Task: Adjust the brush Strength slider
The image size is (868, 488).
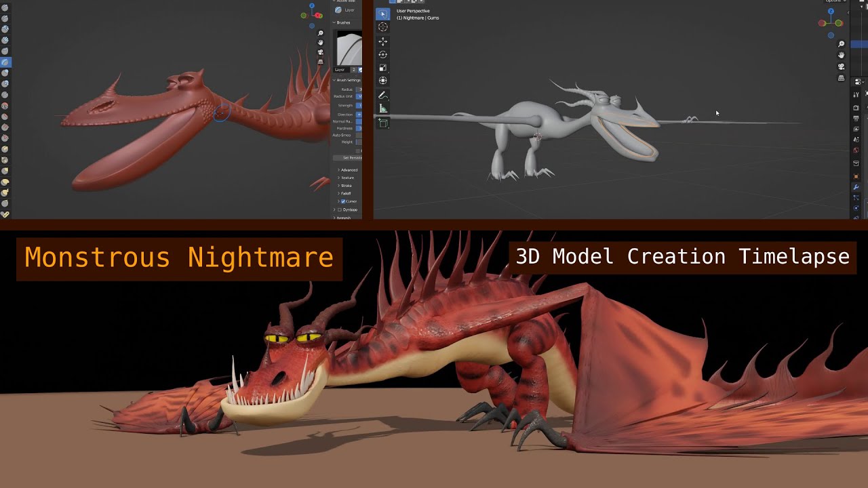Action: point(359,105)
